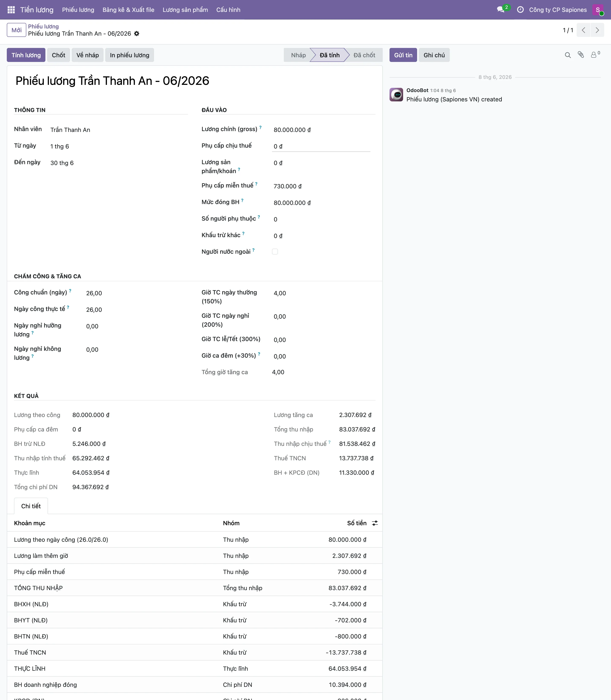
Task: Click the search magnifier icon in the chatter
Action: click(568, 55)
